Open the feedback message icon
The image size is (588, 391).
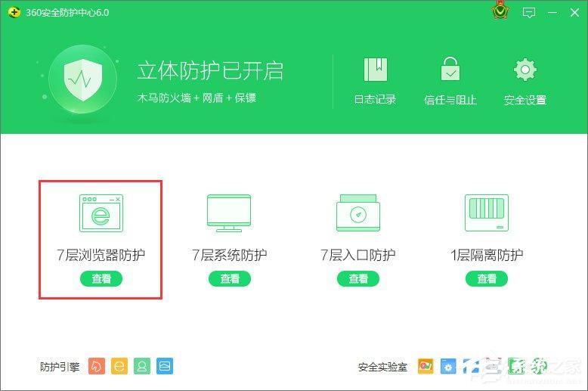529,13
